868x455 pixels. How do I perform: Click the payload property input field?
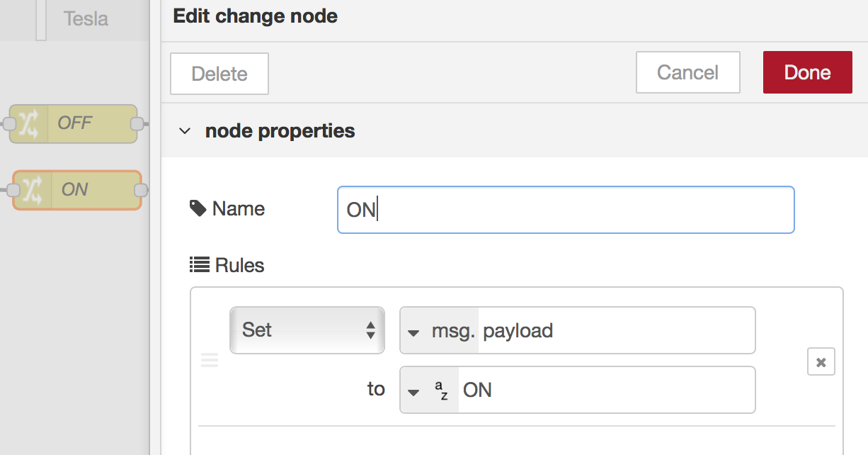[x=615, y=330]
